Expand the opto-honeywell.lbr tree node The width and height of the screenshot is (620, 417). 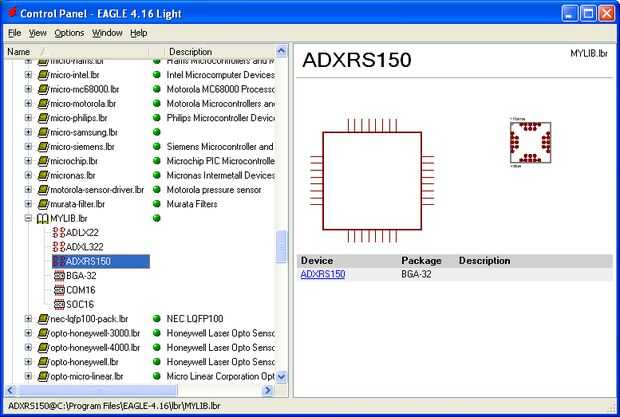[x=28, y=362]
